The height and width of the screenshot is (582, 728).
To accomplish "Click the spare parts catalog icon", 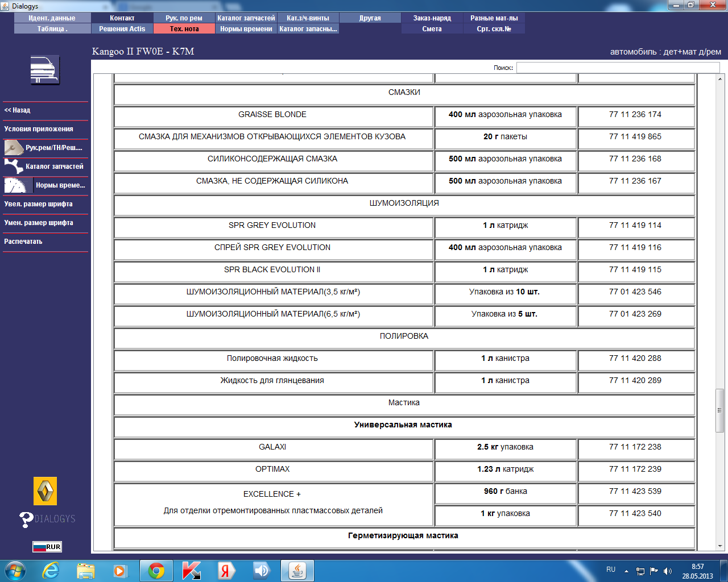I will [13, 167].
